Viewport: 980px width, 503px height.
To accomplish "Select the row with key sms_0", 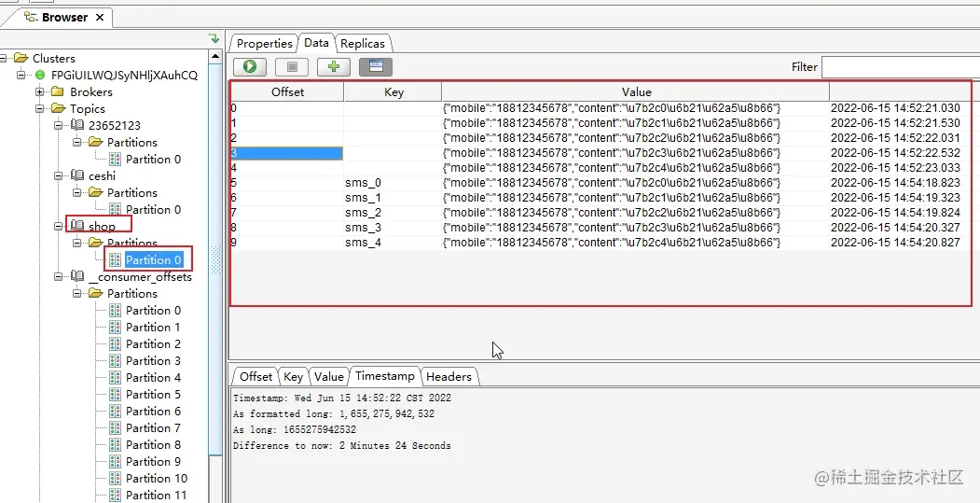I will (x=600, y=183).
